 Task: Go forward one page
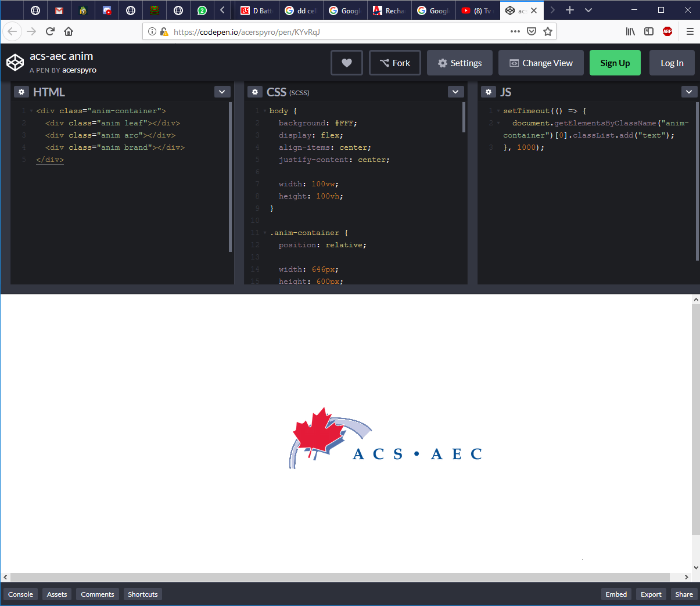click(31, 31)
